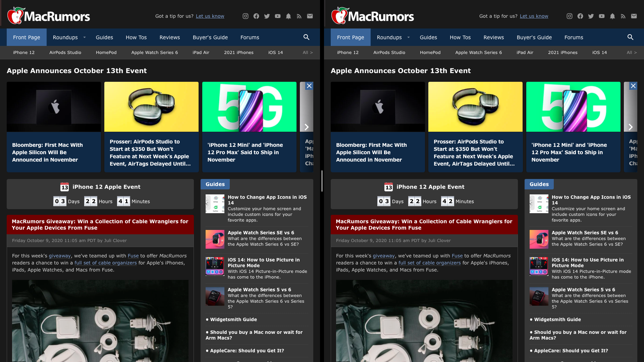Open Apple Watch Series 6 roundup, right window

[x=479, y=53]
